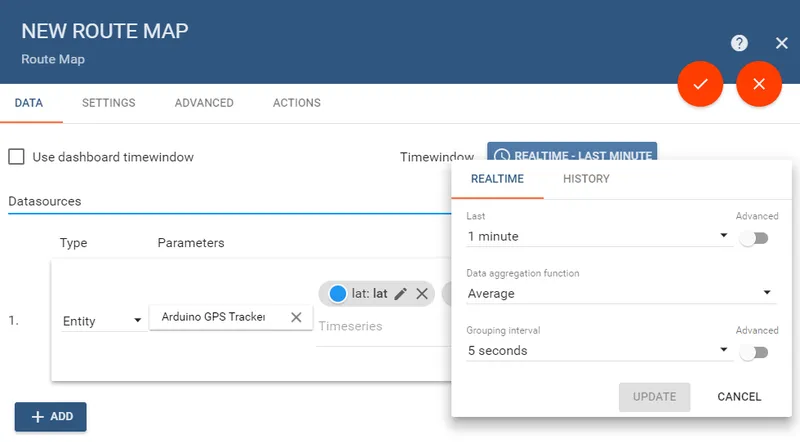Screen dimensions: 800x442
Task: Click the blue lat color circle
Action: (337, 293)
